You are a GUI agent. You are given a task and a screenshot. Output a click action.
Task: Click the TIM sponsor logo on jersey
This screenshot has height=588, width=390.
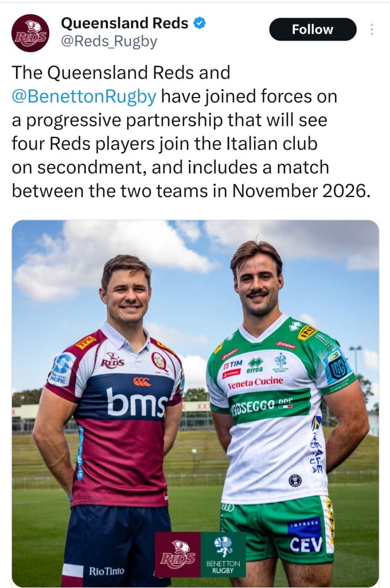233,365
